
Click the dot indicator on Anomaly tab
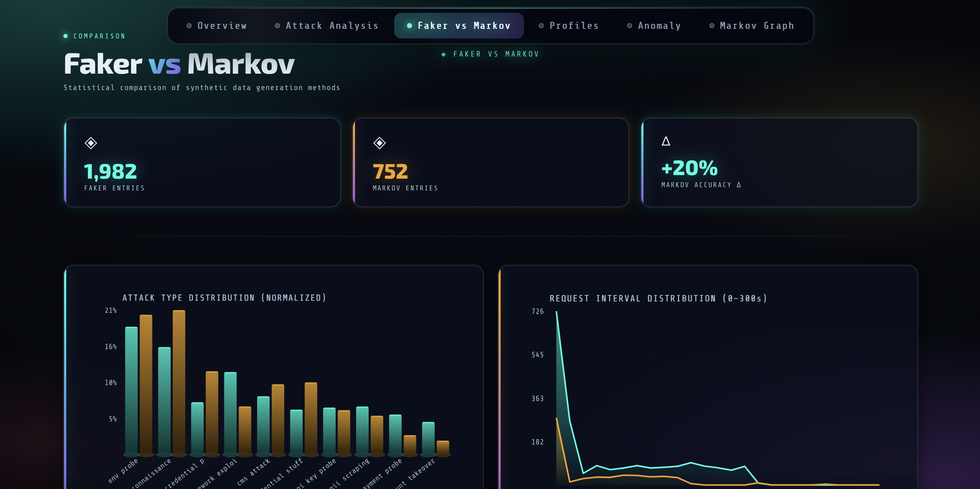(x=630, y=26)
